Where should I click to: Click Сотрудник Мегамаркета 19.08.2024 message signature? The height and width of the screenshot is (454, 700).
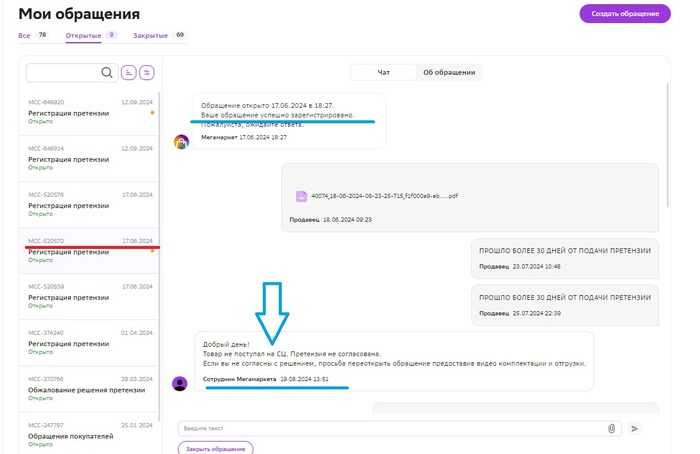click(x=266, y=379)
